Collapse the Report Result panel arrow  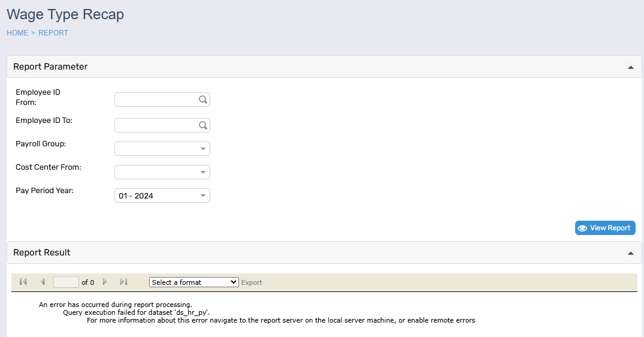[630, 253]
